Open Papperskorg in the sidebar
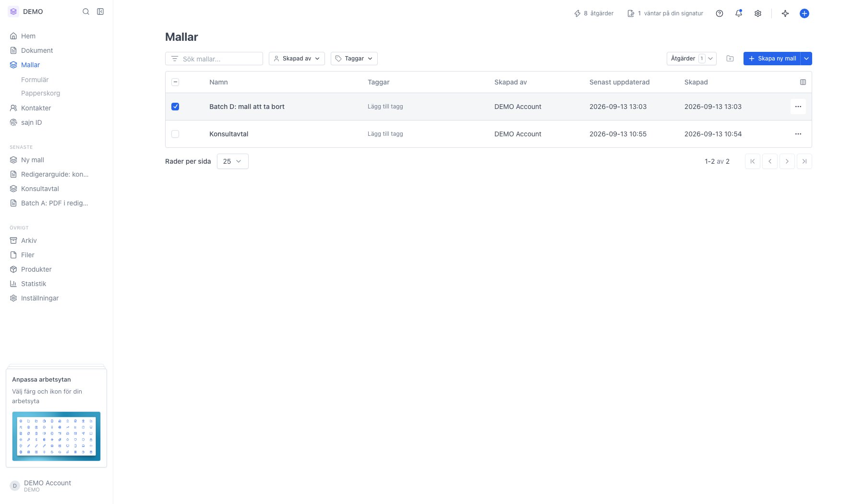The width and height of the screenshot is (864, 504). [x=41, y=93]
